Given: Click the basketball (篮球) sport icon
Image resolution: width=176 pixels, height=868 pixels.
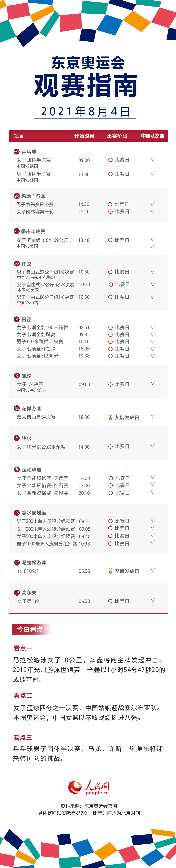Looking at the screenshot, I should [17, 375].
